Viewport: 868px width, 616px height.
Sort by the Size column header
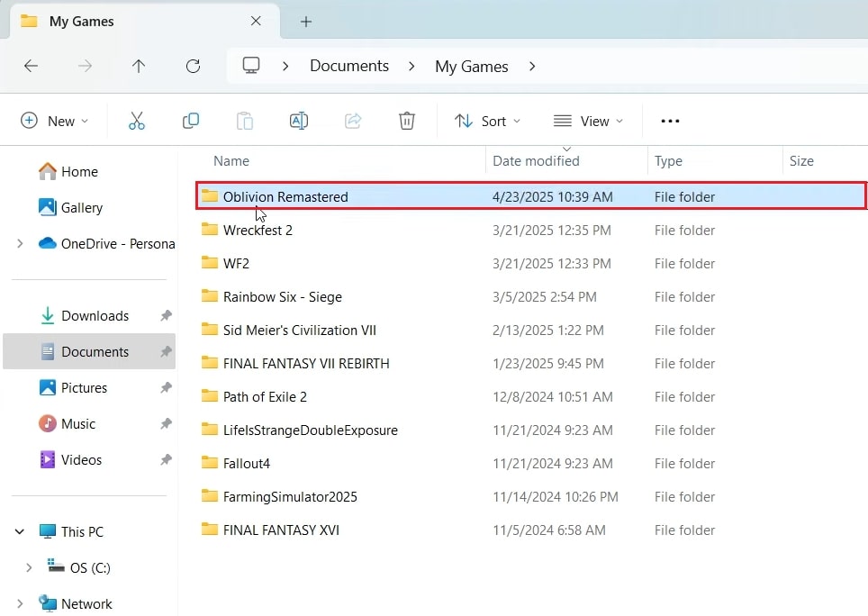click(x=801, y=161)
